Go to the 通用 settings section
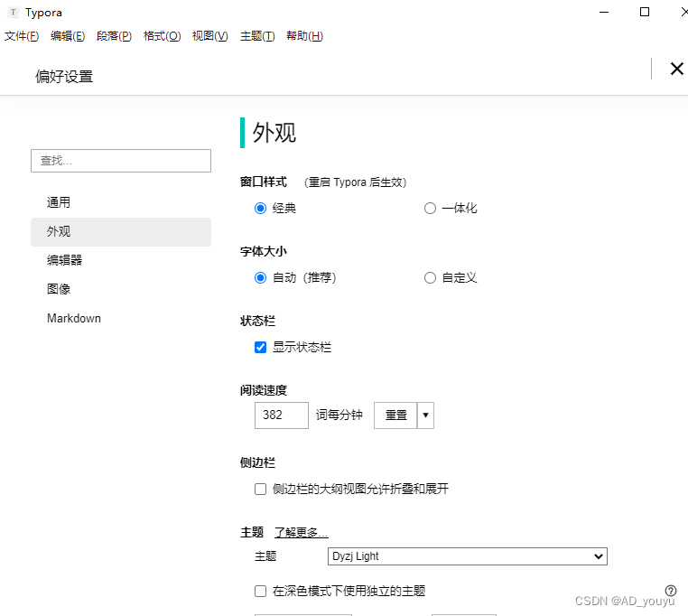688x616 pixels. (x=121, y=202)
